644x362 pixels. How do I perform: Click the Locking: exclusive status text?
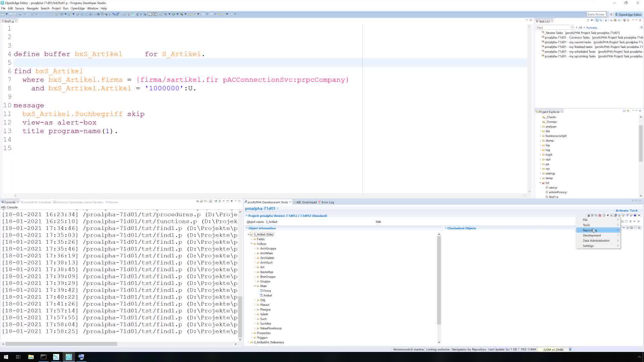437,349
